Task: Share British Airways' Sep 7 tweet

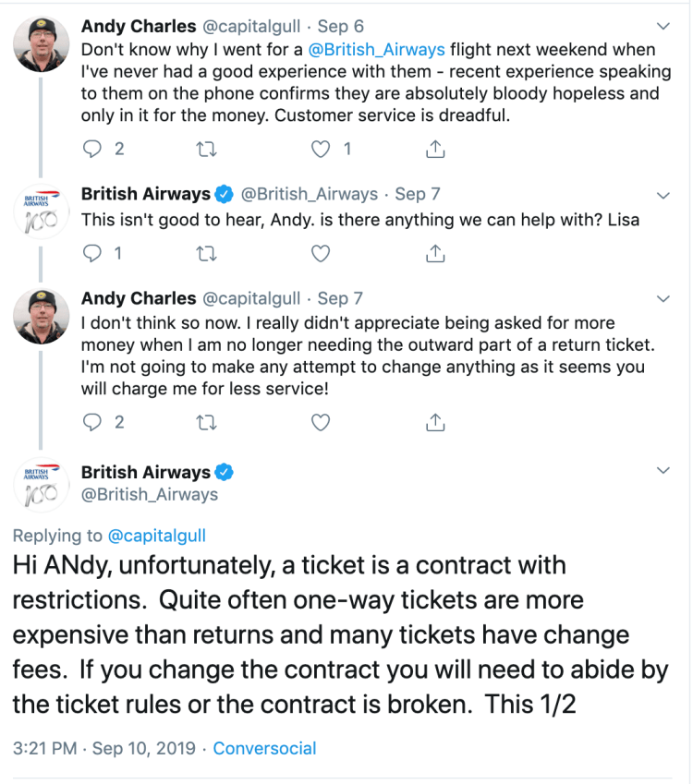Action: pos(435,253)
